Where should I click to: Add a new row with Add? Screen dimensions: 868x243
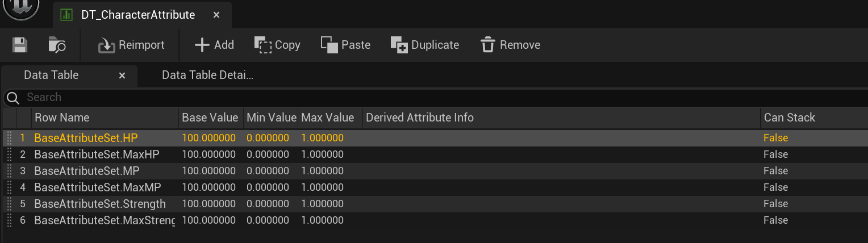214,45
